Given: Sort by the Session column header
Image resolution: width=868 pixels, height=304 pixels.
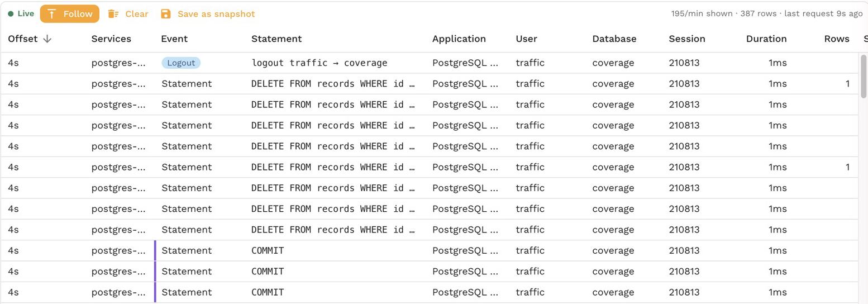Looking at the screenshot, I should click(x=687, y=39).
